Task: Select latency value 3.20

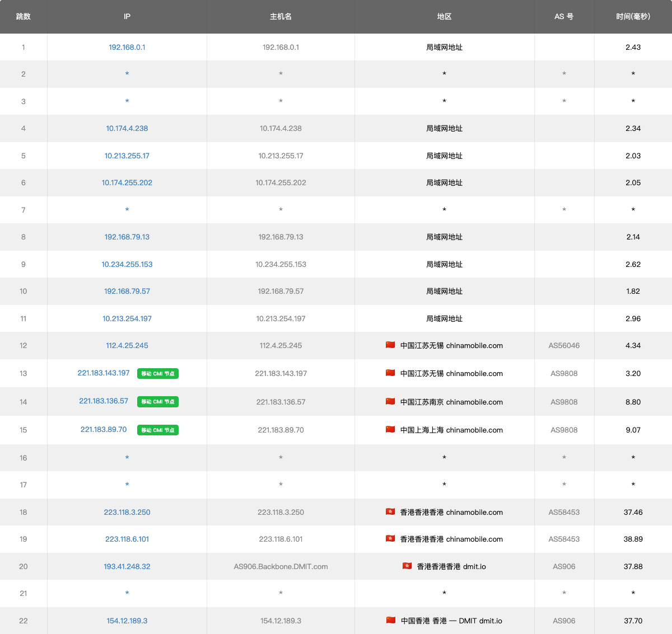Action: tap(633, 373)
